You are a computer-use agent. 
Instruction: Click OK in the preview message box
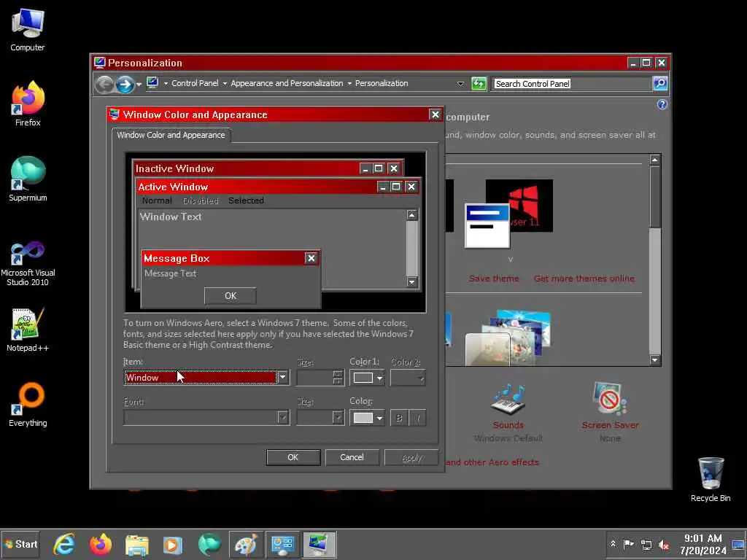click(230, 296)
